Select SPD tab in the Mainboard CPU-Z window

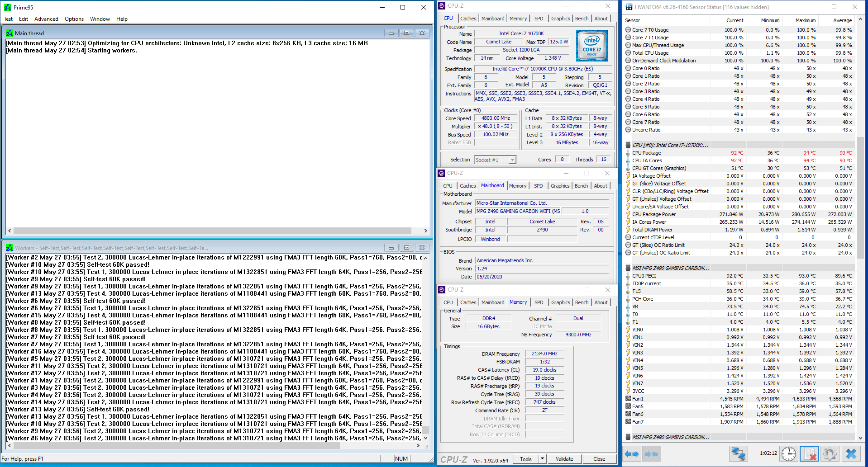click(538, 186)
